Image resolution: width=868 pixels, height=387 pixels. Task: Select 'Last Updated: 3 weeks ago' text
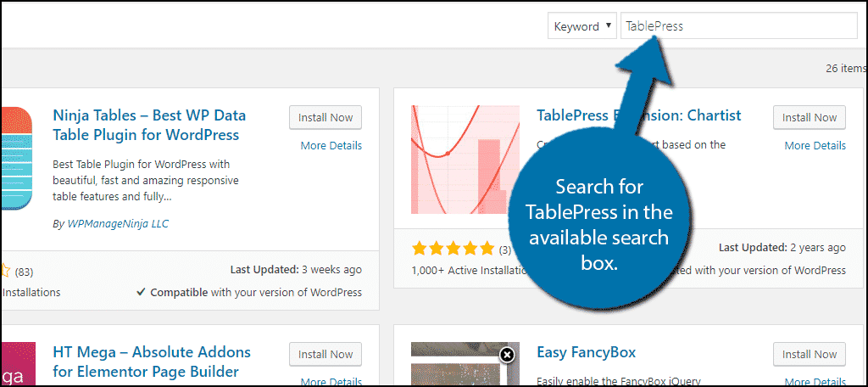click(x=296, y=270)
